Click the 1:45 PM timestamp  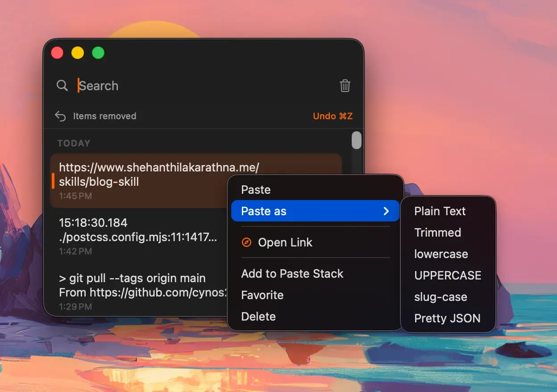coord(75,196)
